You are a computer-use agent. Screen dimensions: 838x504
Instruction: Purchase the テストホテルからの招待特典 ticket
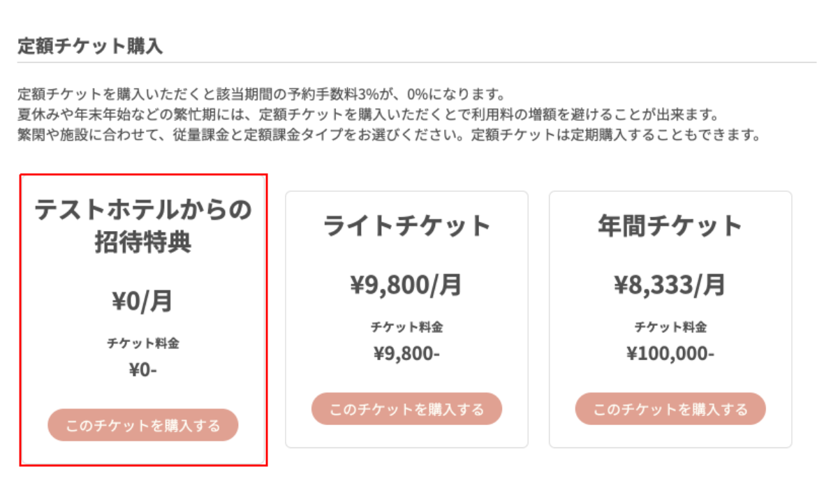pyautogui.click(x=143, y=425)
